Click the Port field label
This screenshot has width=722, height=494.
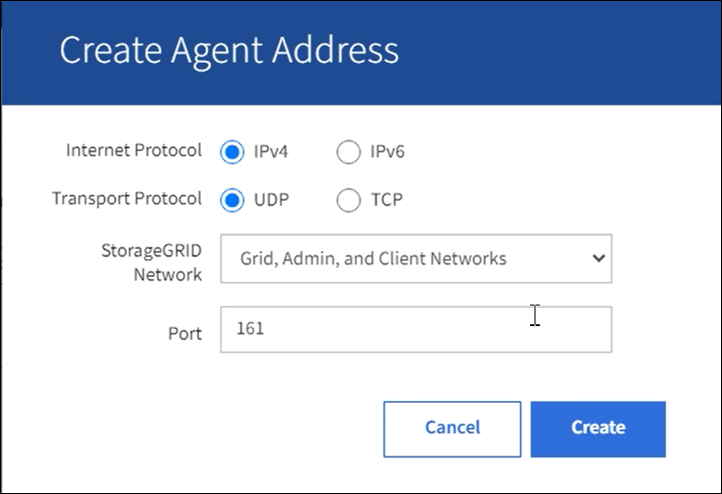(184, 333)
